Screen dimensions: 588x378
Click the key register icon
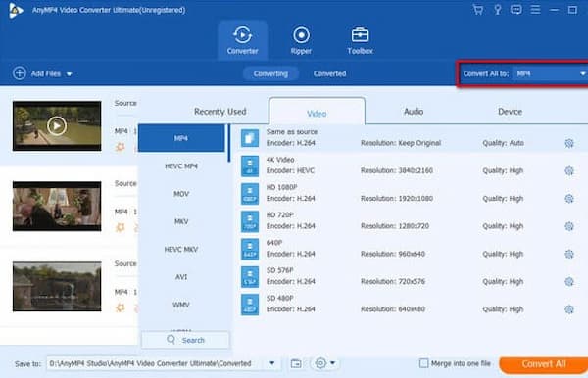497,10
